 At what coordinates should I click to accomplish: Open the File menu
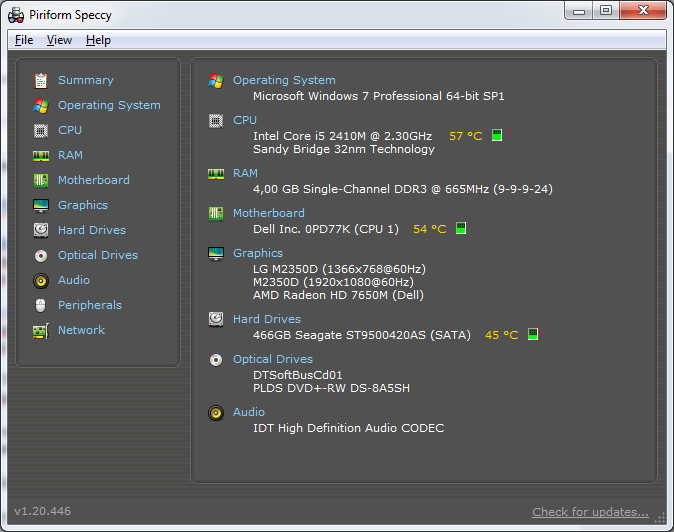[x=24, y=40]
